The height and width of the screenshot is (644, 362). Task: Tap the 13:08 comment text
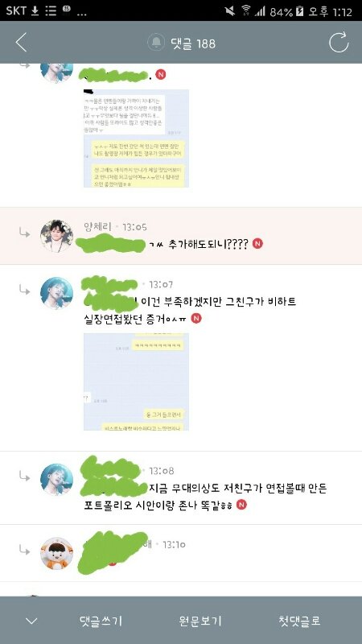tap(205, 497)
